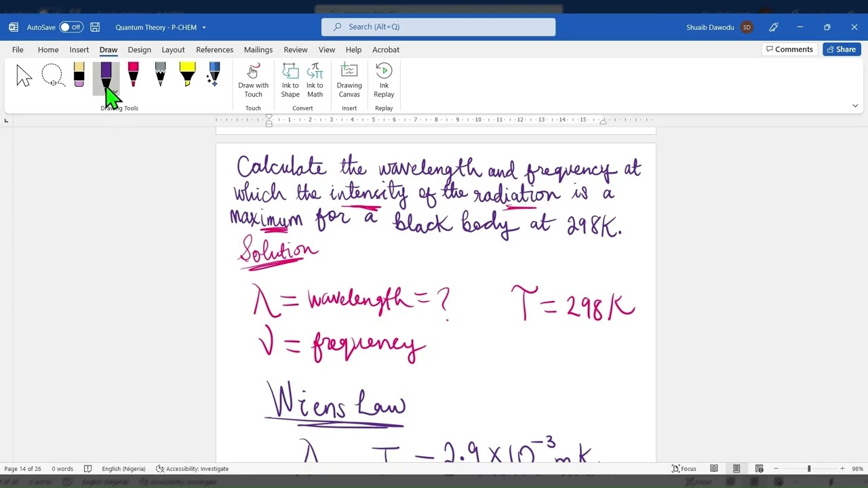Open the spelling proofing status icon

pos(88,469)
